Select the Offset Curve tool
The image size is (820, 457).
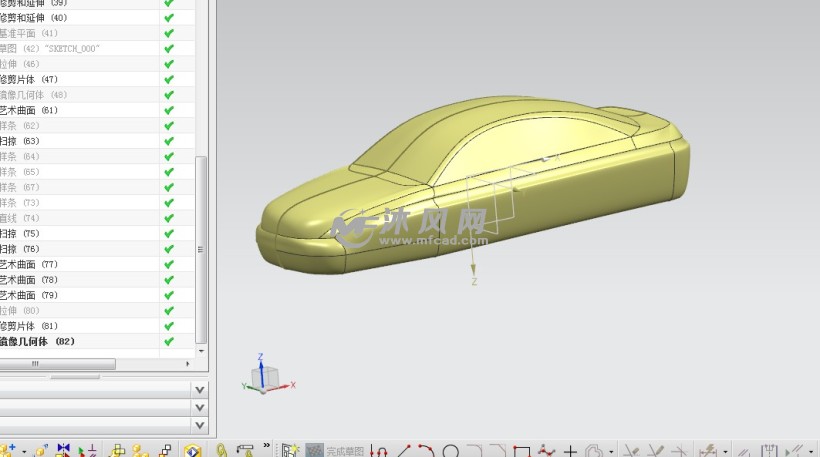[x=594, y=451]
